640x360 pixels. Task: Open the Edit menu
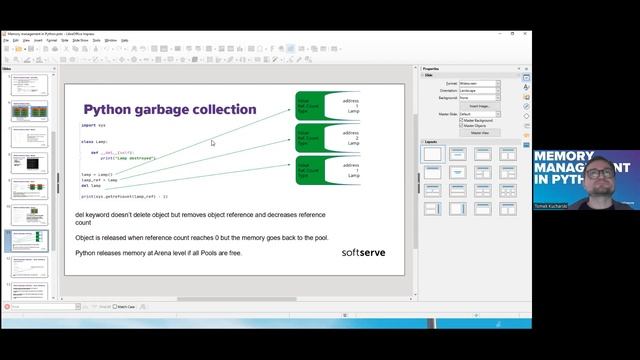point(16,40)
